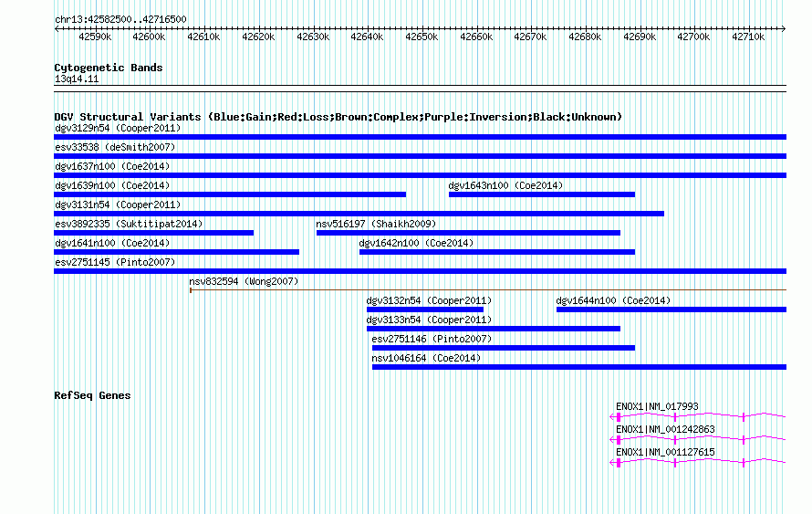Image resolution: width=812 pixels, height=514 pixels.
Task: Click the ENOX1|NM_017993 gene label
Action: click(657, 406)
